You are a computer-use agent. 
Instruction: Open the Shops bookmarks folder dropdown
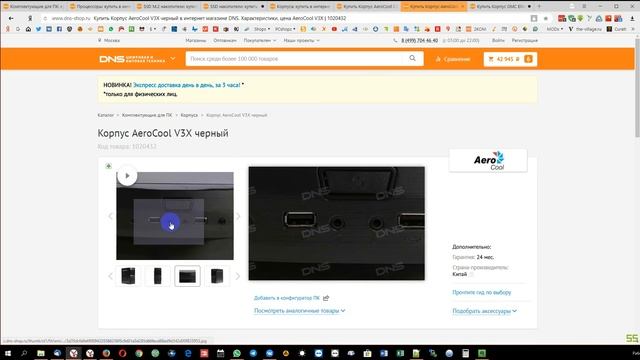pos(262,29)
